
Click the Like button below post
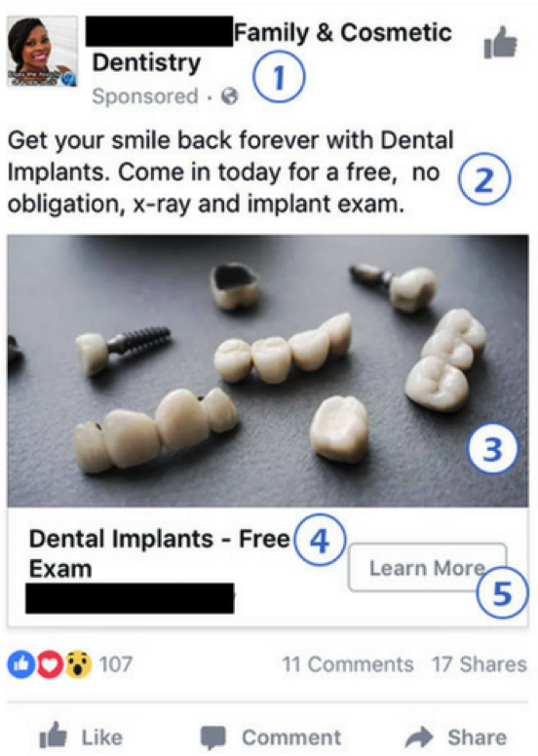click(x=81, y=737)
